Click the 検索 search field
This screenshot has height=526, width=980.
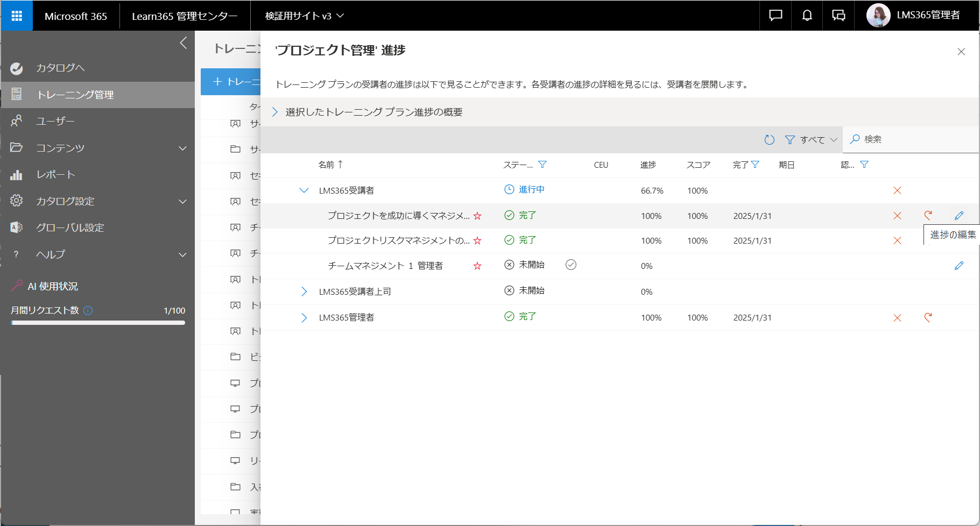pos(911,140)
